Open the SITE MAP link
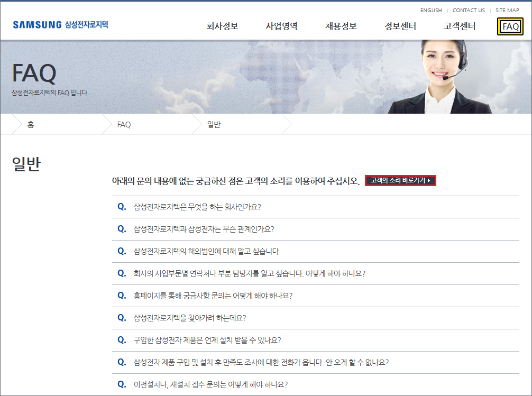Screen dimensions: 532x396 tap(507, 10)
